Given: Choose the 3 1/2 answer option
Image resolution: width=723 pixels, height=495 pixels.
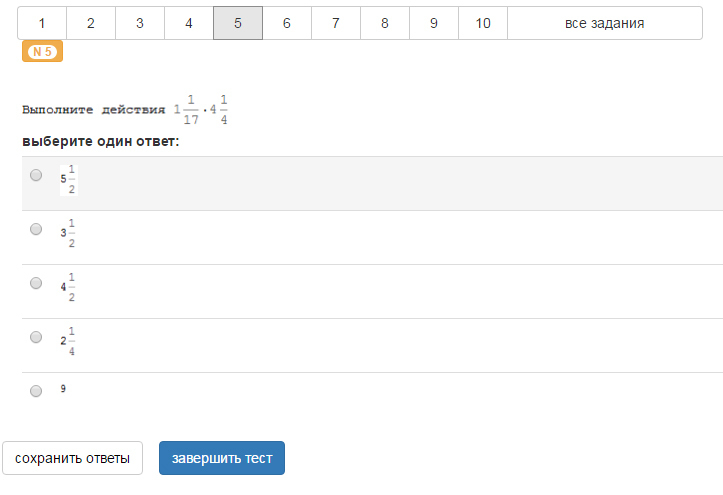Looking at the screenshot, I should tap(36, 229).
